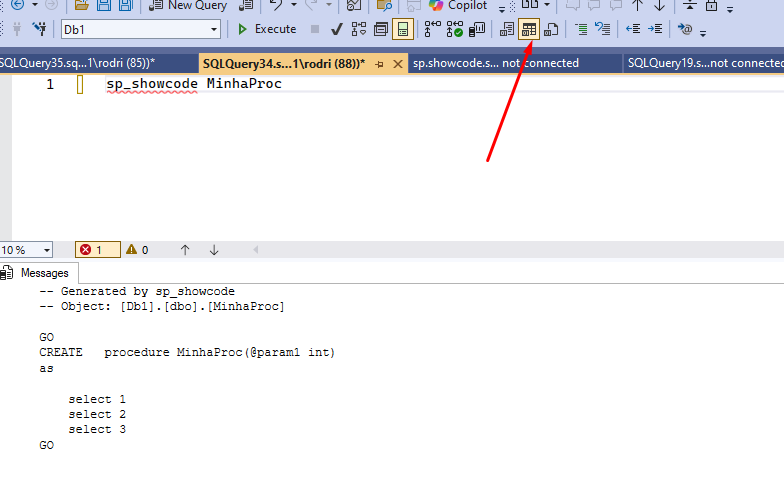Viewport: 784px width, 477px height.
Task: Click Uncomment Selected Lines icon
Action: click(602, 29)
